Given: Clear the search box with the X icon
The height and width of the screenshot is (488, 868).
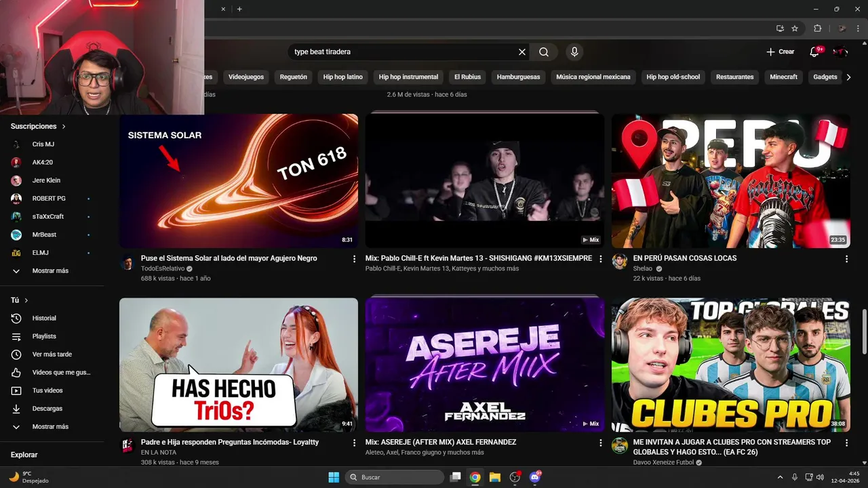Looking at the screenshot, I should (522, 52).
